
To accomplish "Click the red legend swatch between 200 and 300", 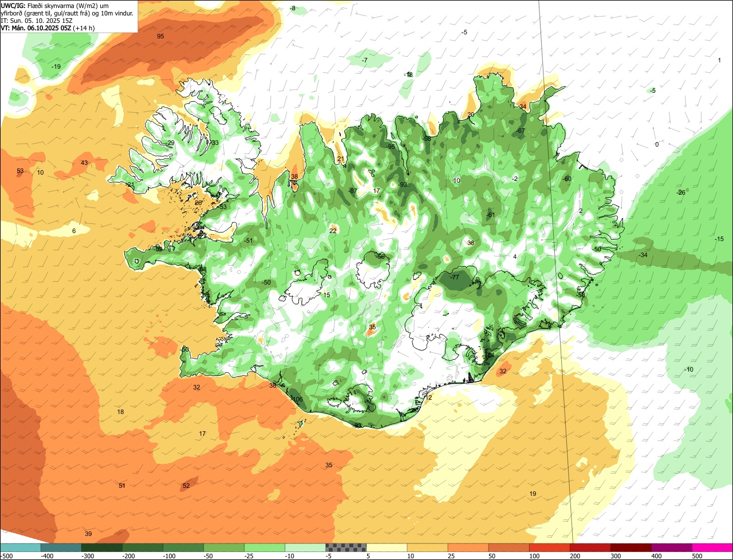I will (x=590, y=547).
